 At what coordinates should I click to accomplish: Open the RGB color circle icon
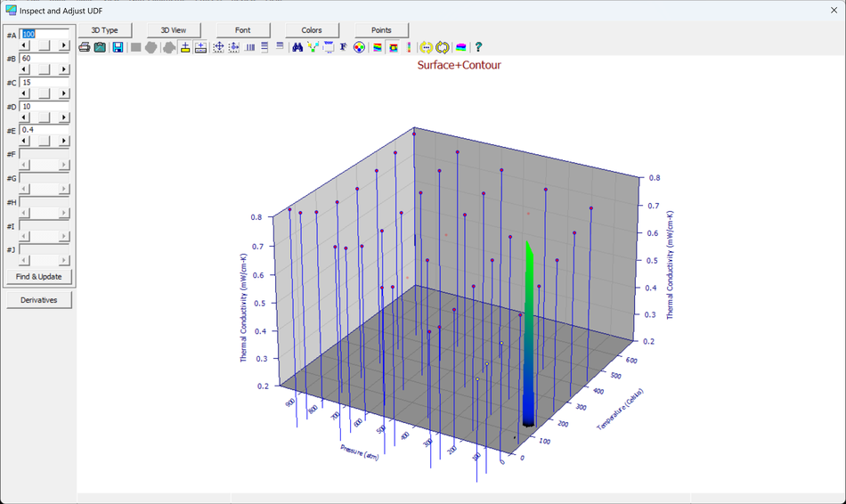(x=359, y=47)
